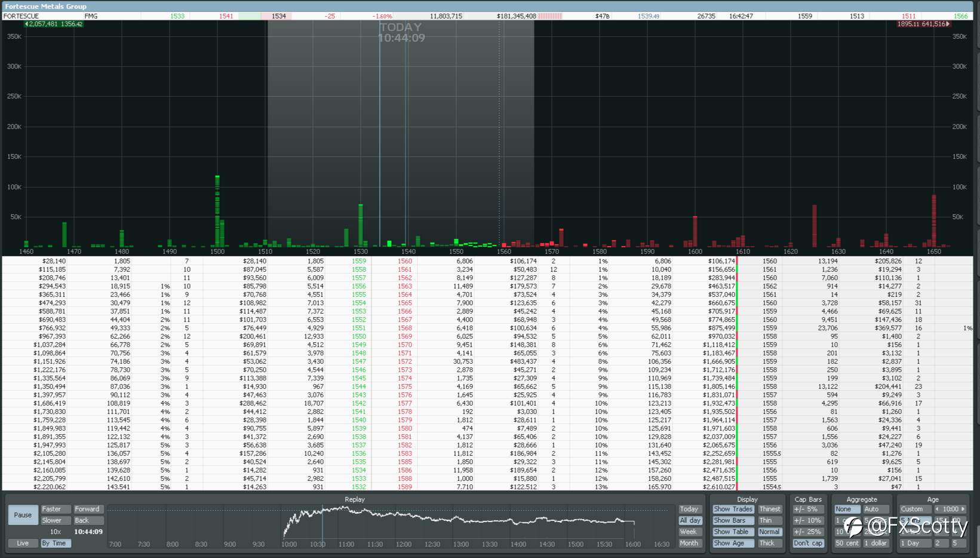Set bar thickness to Normal

770,532
